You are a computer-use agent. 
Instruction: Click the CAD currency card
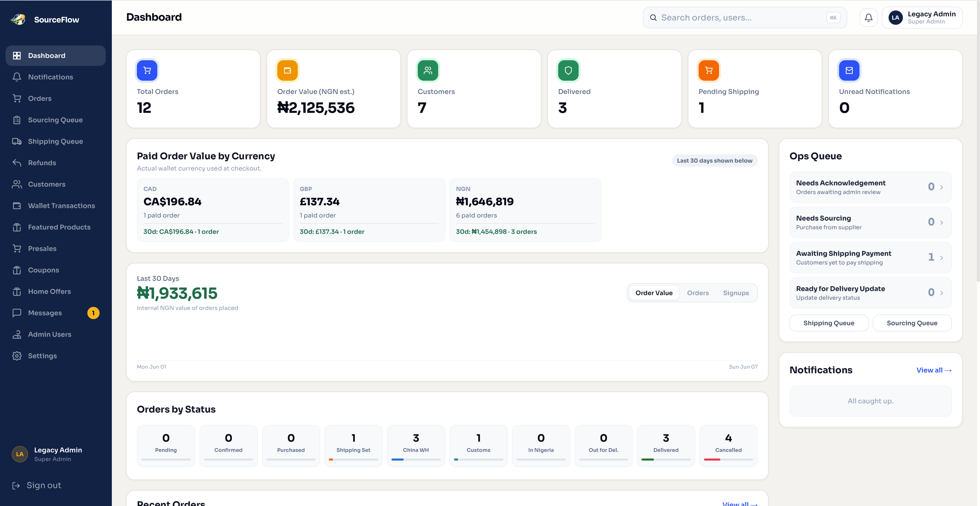pos(213,210)
